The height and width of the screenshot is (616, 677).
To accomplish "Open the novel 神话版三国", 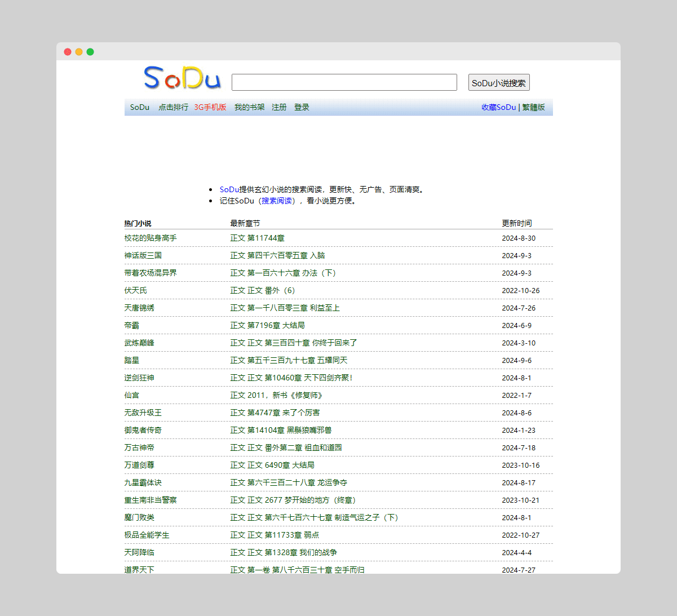I will [143, 255].
